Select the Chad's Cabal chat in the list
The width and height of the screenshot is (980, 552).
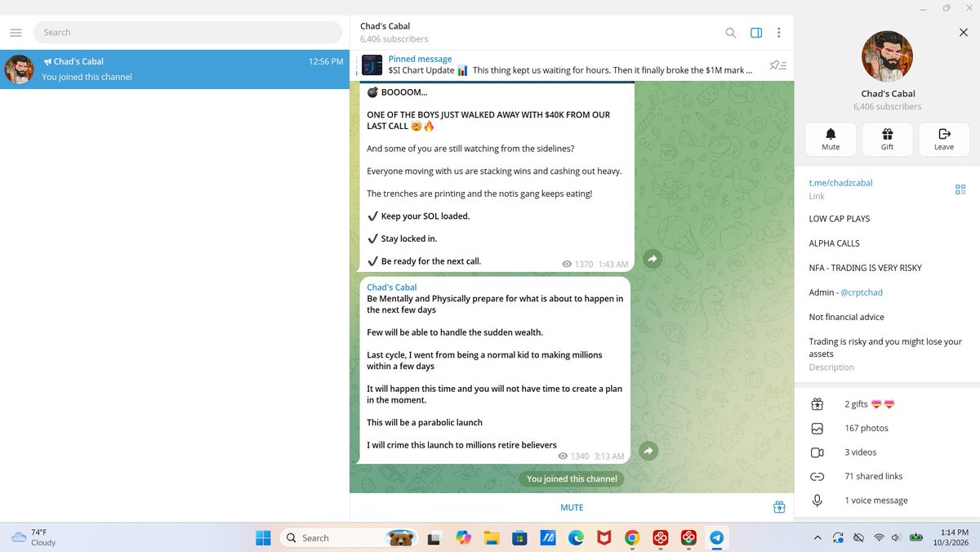pyautogui.click(x=175, y=69)
